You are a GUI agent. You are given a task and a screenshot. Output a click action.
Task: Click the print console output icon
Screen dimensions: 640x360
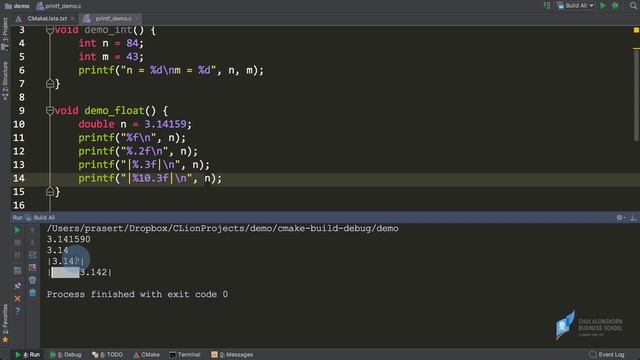(33, 280)
